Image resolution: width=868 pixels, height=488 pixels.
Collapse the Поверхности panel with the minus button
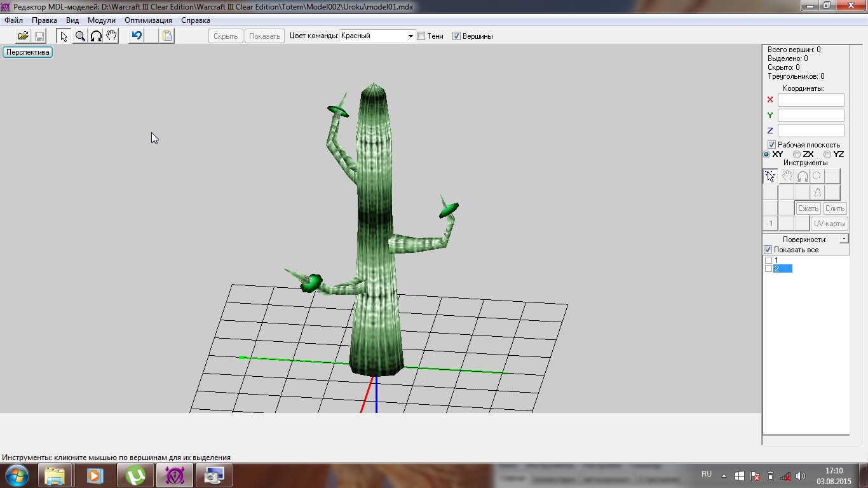click(x=844, y=239)
